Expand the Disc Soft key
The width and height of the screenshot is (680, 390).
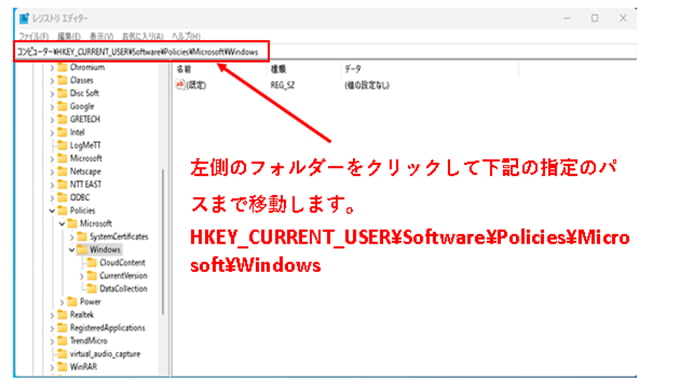pyautogui.click(x=52, y=94)
